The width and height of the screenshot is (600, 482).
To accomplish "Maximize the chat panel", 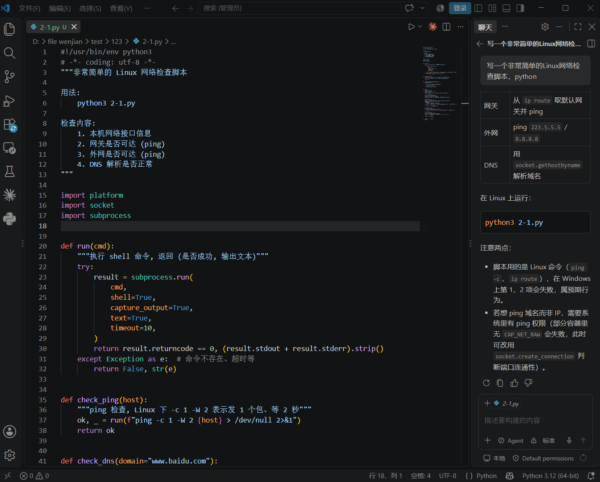I will (x=578, y=27).
